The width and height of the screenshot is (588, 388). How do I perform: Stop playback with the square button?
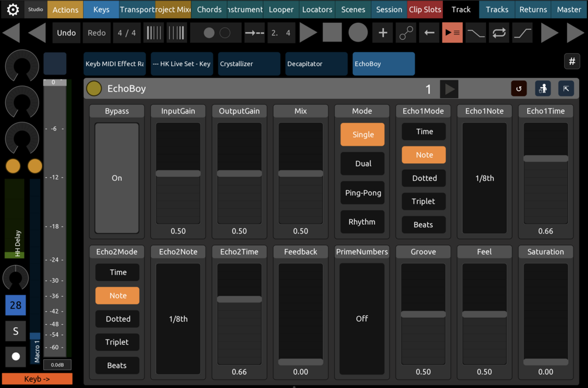pyautogui.click(x=332, y=33)
